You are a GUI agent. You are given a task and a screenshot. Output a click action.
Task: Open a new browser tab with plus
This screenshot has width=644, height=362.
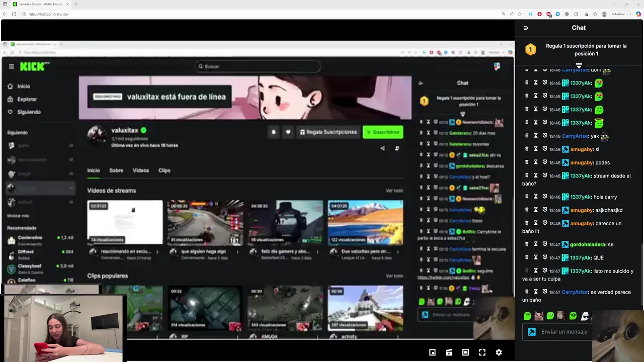[76, 4]
